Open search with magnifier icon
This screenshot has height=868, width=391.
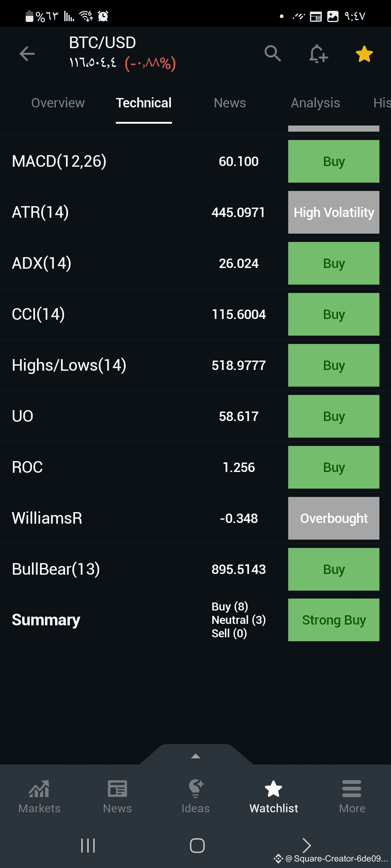pos(273,54)
